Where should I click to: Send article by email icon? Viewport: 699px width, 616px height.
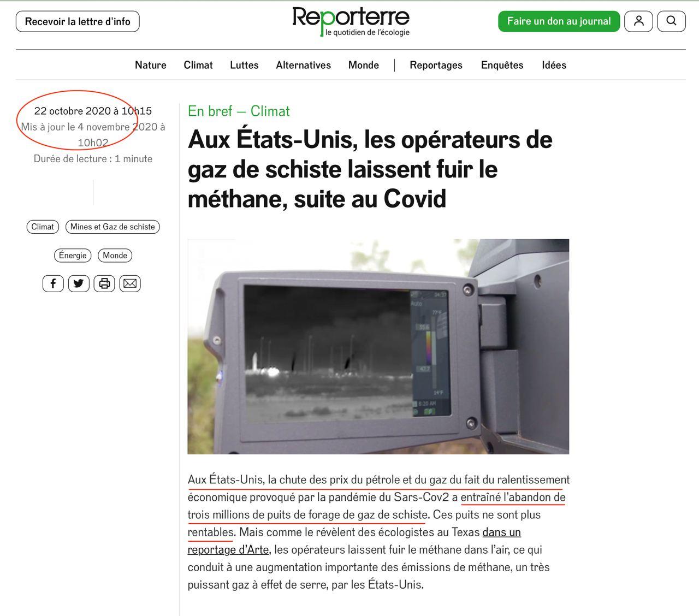coord(130,283)
